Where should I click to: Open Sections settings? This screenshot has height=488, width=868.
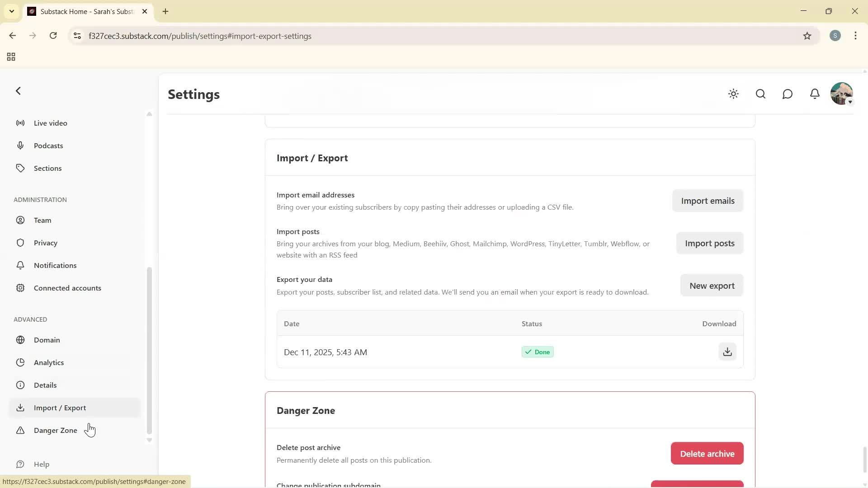click(x=47, y=168)
